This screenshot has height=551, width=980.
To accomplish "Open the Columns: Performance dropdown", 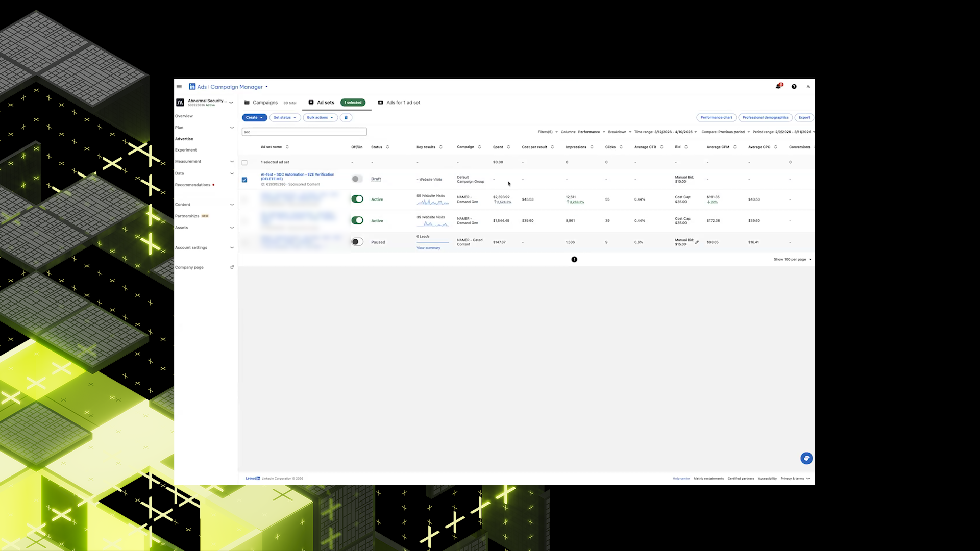I will pyautogui.click(x=583, y=132).
